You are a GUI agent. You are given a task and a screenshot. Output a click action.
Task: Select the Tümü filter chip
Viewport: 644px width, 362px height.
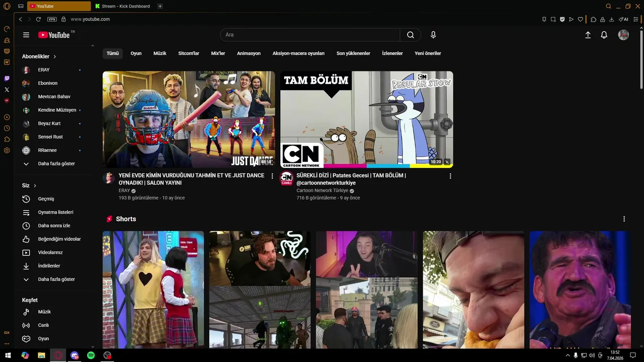113,53
